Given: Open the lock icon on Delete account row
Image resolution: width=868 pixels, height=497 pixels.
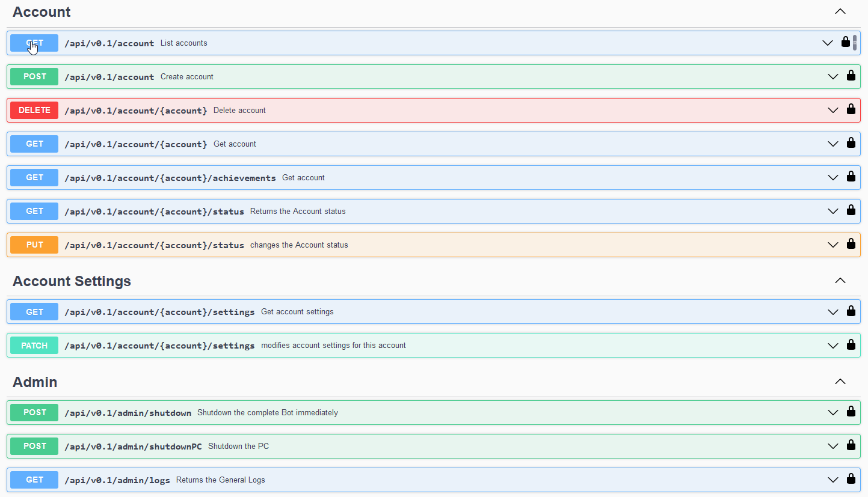Looking at the screenshot, I should (851, 110).
